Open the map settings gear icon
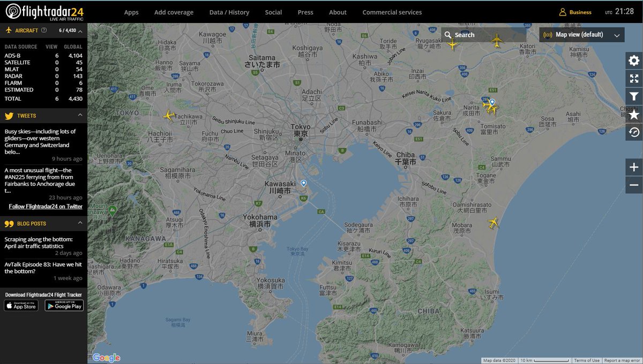The width and height of the screenshot is (643, 364). [634, 60]
